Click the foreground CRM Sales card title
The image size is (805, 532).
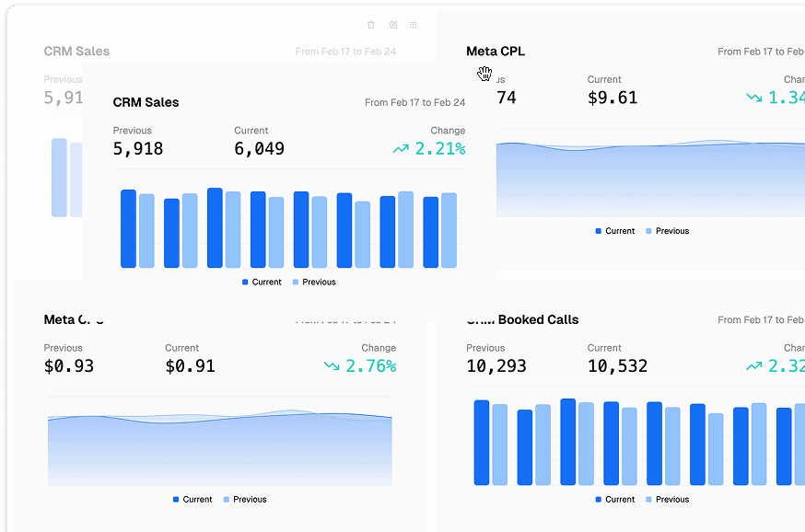click(146, 102)
